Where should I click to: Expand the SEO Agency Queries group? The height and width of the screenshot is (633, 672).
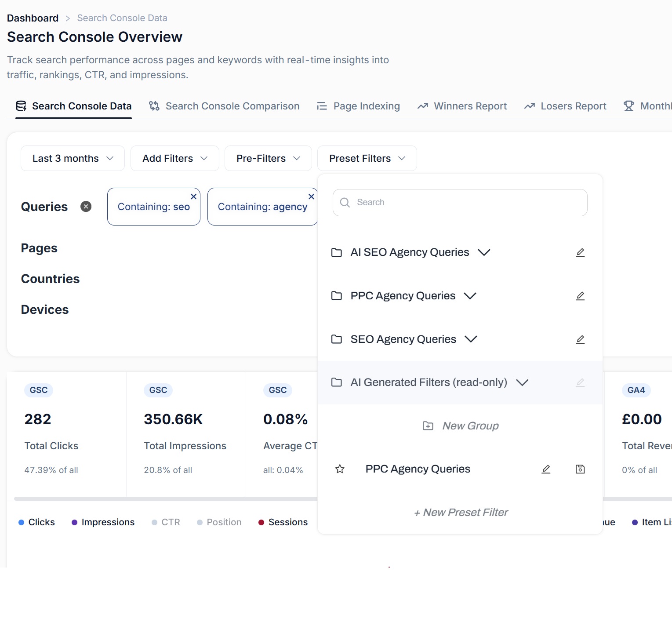(x=471, y=339)
